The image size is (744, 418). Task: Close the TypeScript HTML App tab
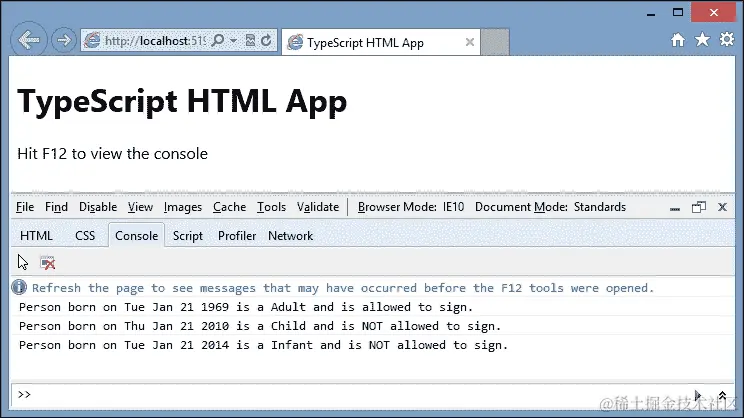click(x=470, y=42)
